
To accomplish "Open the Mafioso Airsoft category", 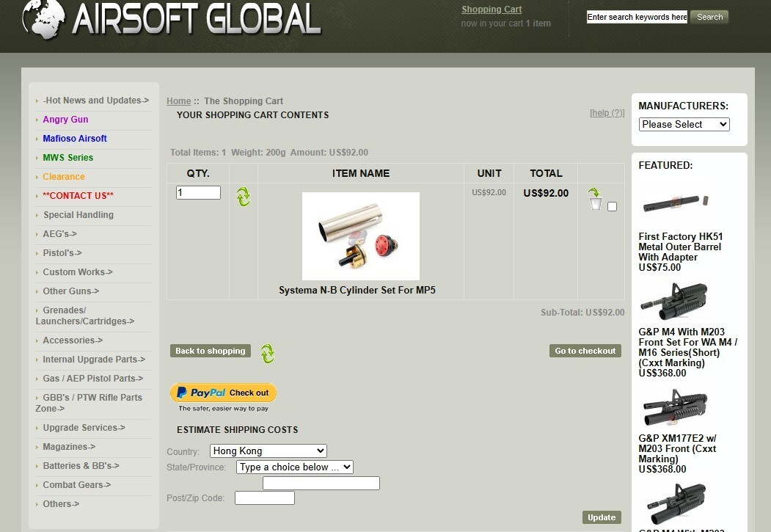I will 75,139.
